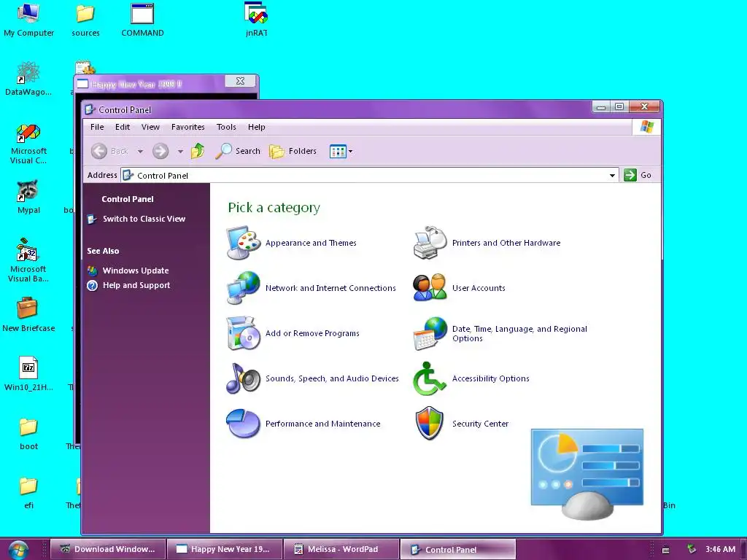Screen dimensions: 747x560
Task: Select the sources folder on desktop
Action: [86, 20]
